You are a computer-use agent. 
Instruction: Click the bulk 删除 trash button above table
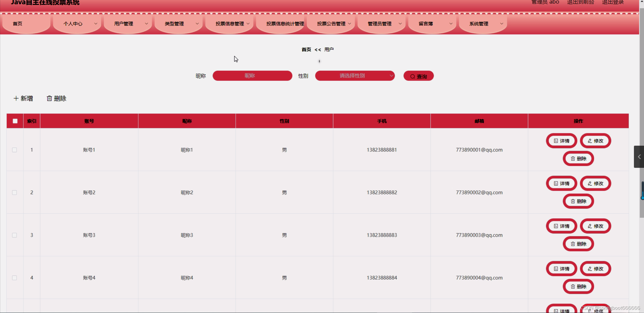click(x=56, y=98)
